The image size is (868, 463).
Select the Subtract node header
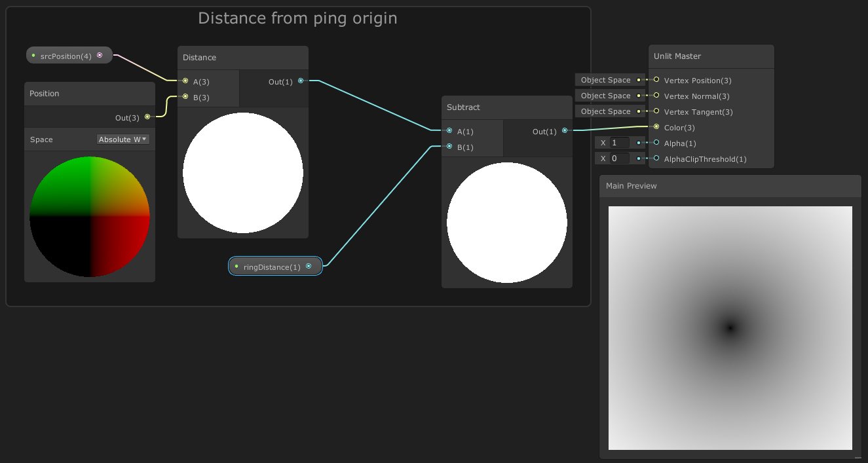[464, 107]
